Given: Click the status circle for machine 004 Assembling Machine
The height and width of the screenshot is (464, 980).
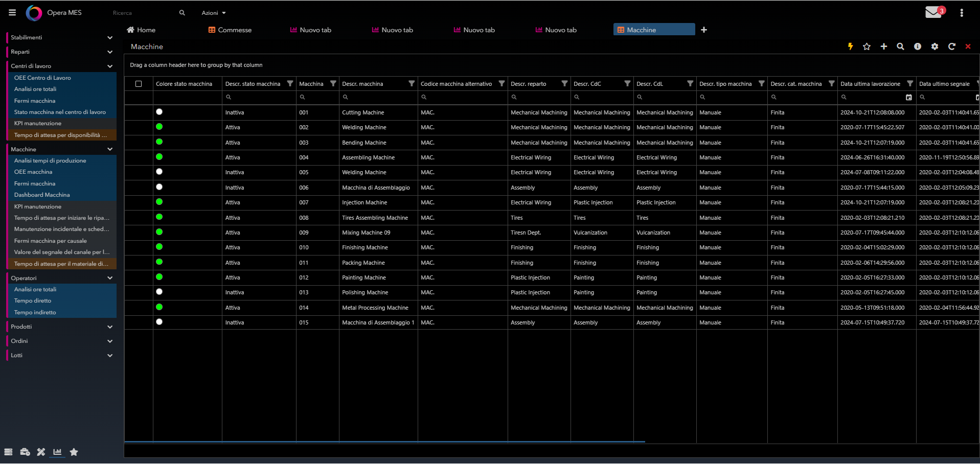Looking at the screenshot, I should [159, 156].
